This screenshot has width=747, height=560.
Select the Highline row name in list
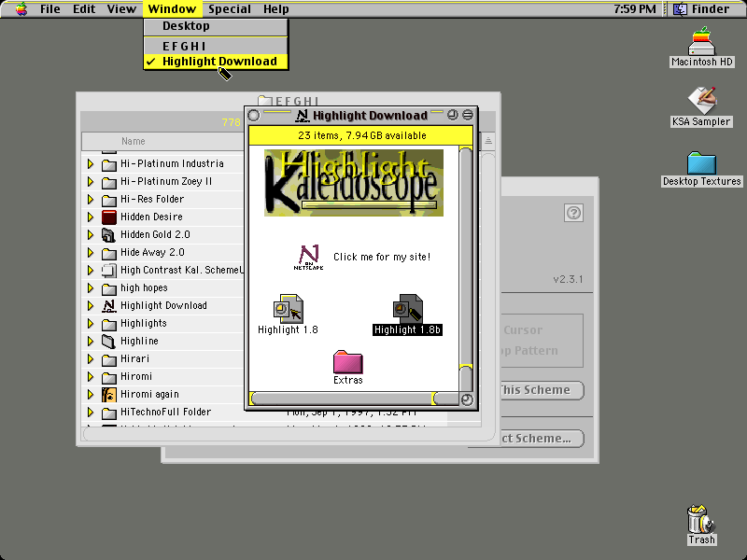click(139, 341)
